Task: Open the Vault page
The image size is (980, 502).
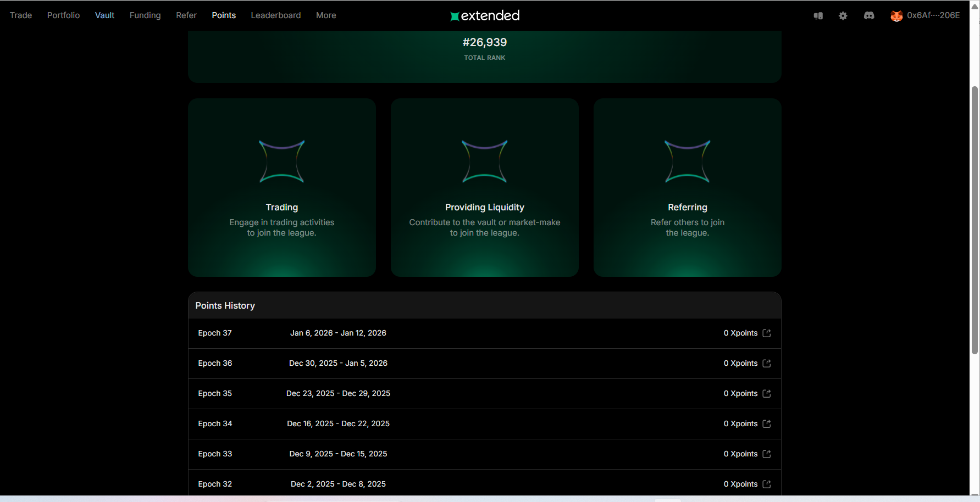Action: tap(104, 15)
